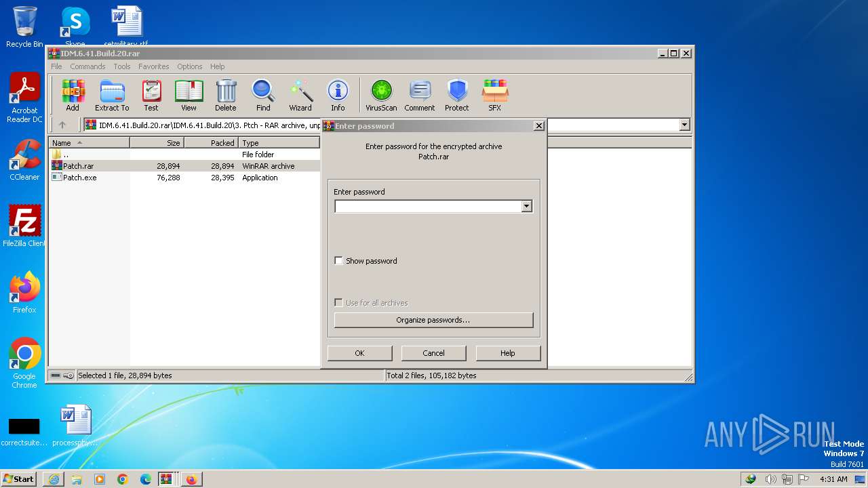Sort by the Size column header
The width and height of the screenshot is (868, 488).
click(x=157, y=143)
